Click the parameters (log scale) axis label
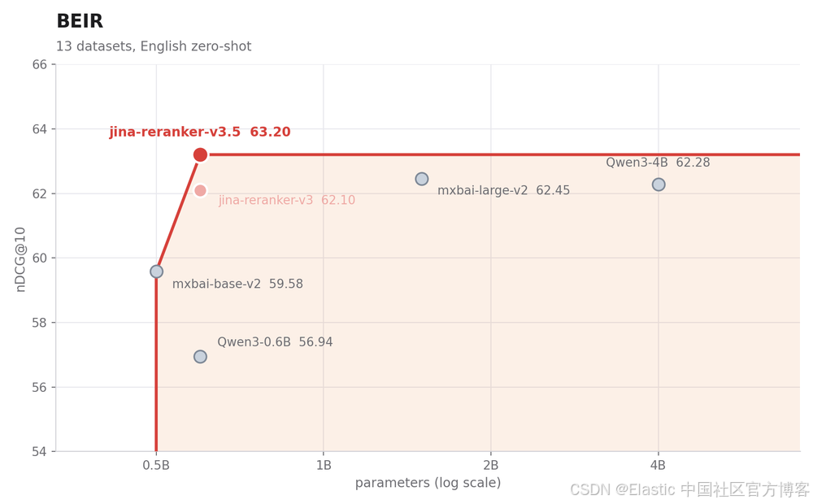The height and width of the screenshot is (504, 813). (x=428, y=483)
